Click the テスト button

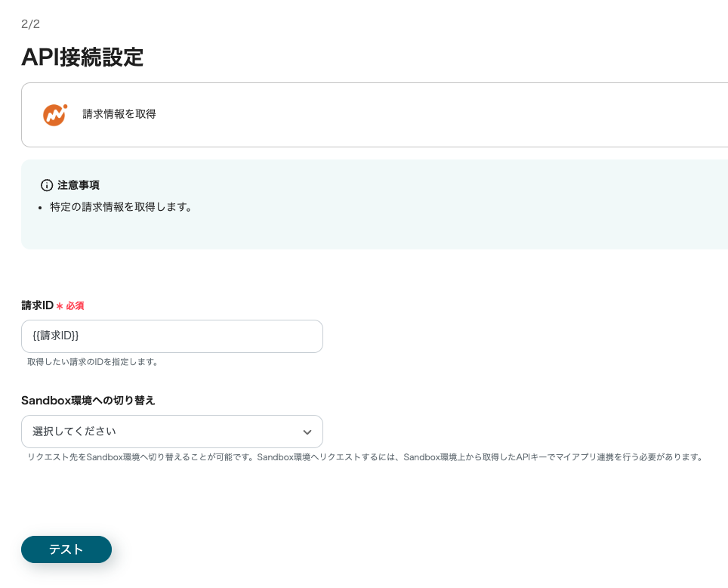(66, 549)
